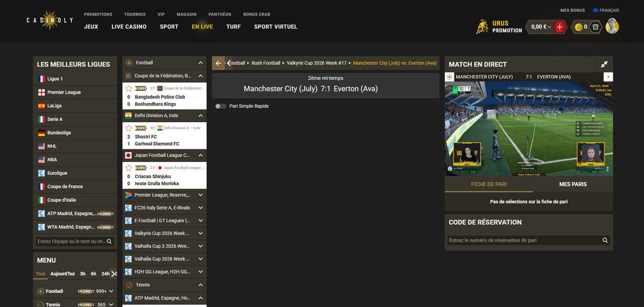This screenshot has width=644, height=307.
Task: Click the Ligue 1 French flag icon
Action: tap(41, 78)
